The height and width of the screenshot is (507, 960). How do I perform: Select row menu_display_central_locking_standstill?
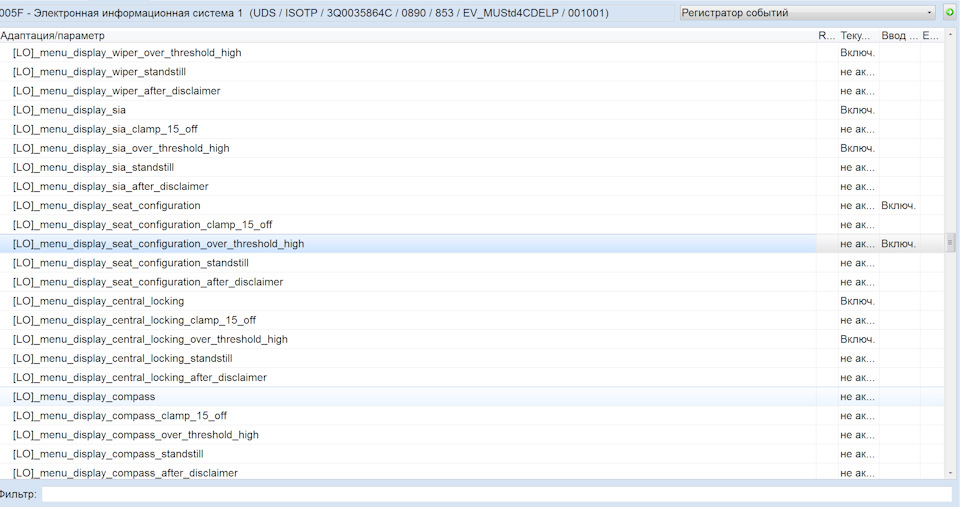pyautogui.click(x=471, y=358)
